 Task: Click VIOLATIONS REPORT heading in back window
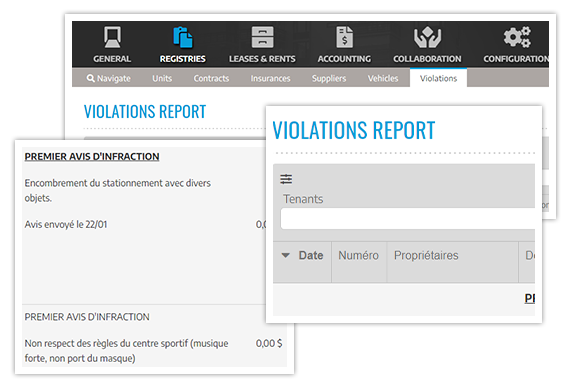tap(145, 111)
